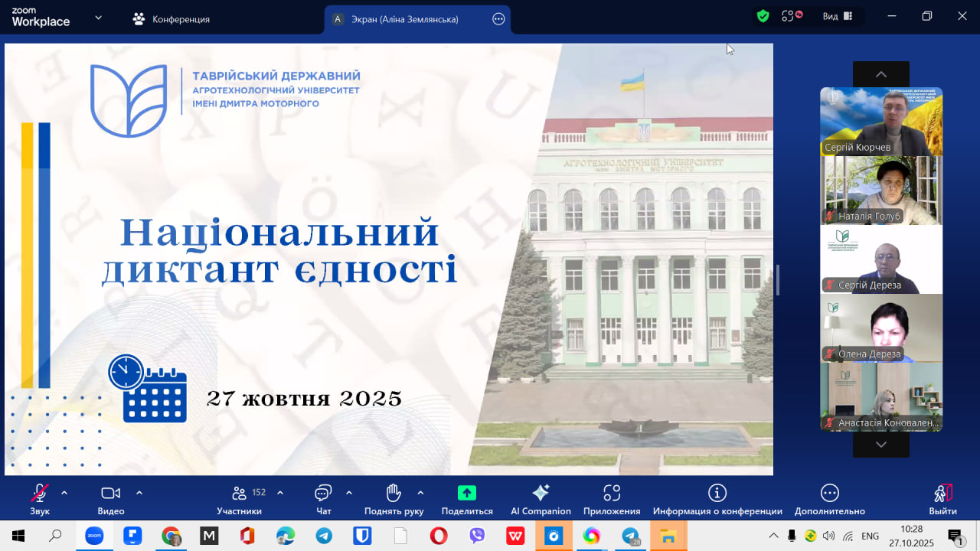Open AI Companion
This screenshot has width=980, height=551.
coord(541,499)
